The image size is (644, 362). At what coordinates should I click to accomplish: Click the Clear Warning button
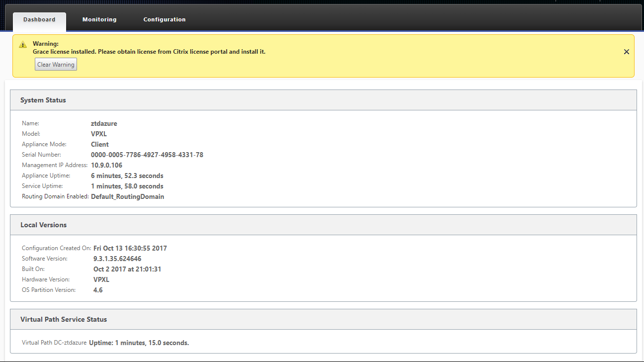[56, 65]
